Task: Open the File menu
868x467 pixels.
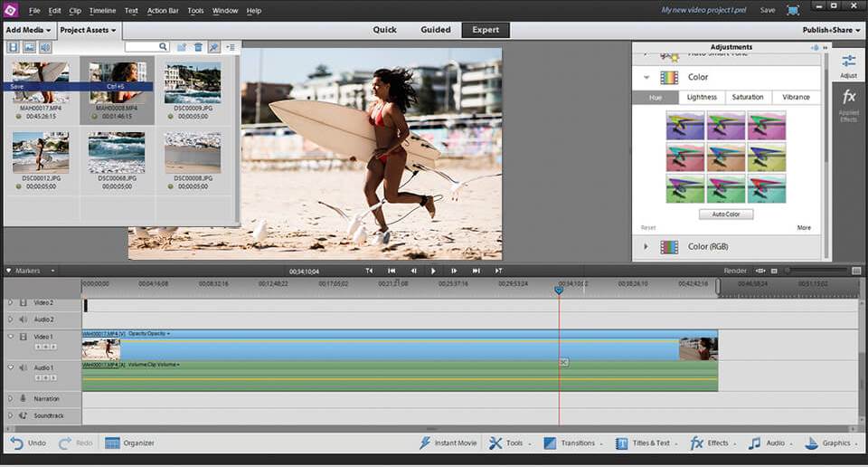Action: 34,11
